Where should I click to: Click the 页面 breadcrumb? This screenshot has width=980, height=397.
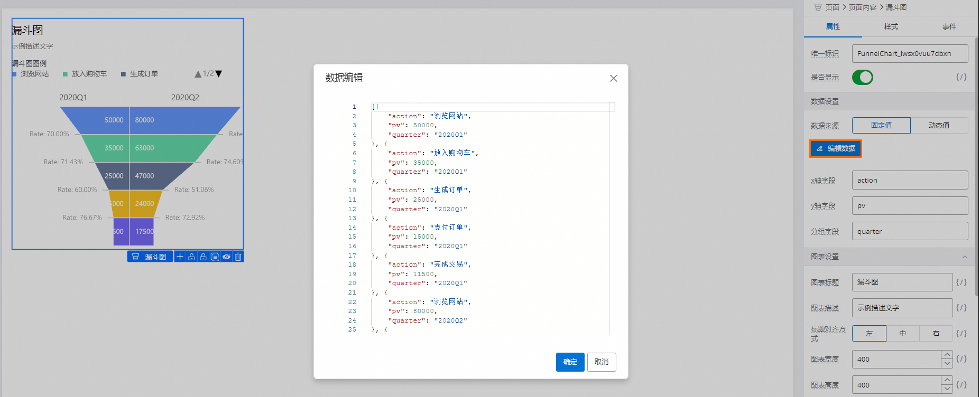pyautogui.click(x=833, y=7)
